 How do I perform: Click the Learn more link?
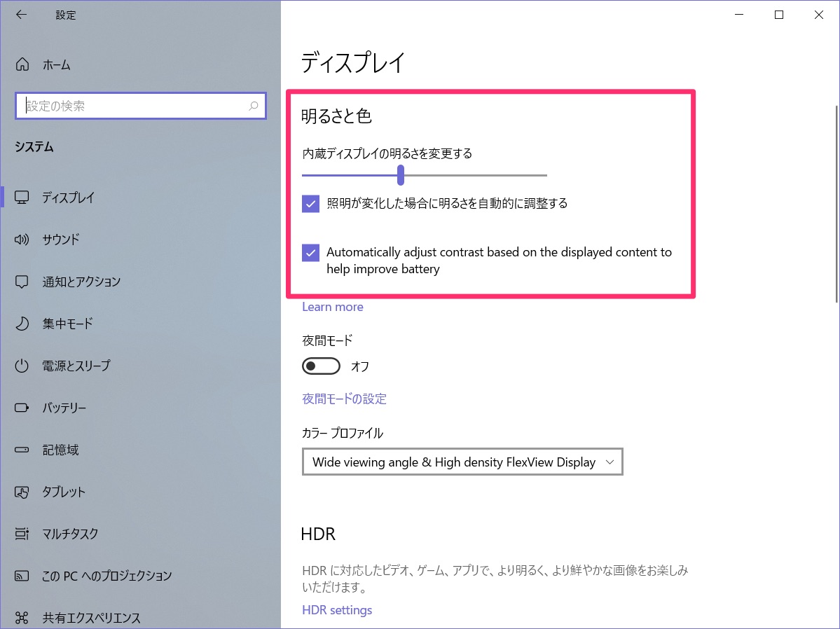(333, 307)
